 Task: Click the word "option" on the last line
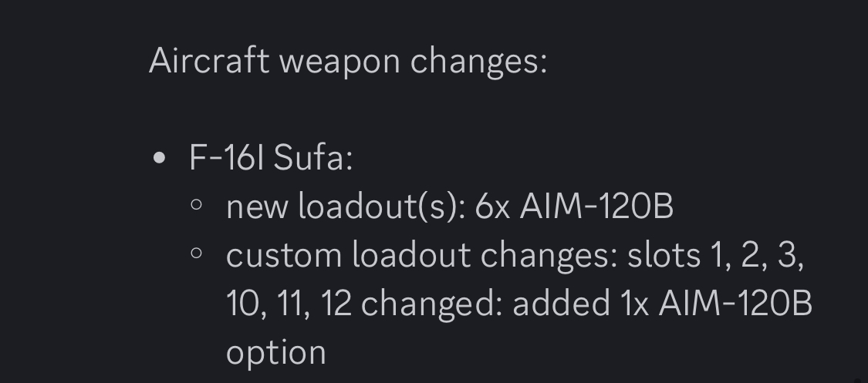pos(275,352)
